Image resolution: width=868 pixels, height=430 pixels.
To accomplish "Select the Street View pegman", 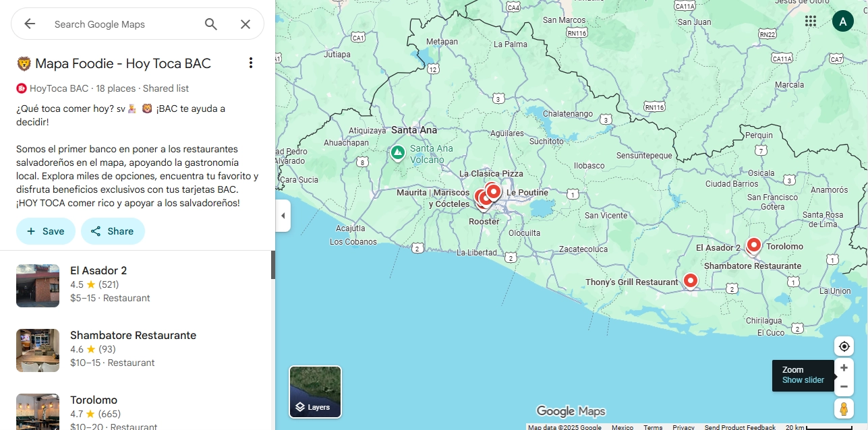I will click(x=844, y=409).
